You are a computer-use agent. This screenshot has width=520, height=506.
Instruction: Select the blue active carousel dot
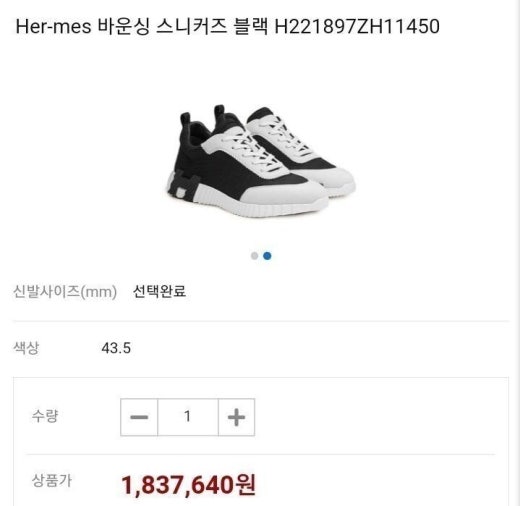267,256
